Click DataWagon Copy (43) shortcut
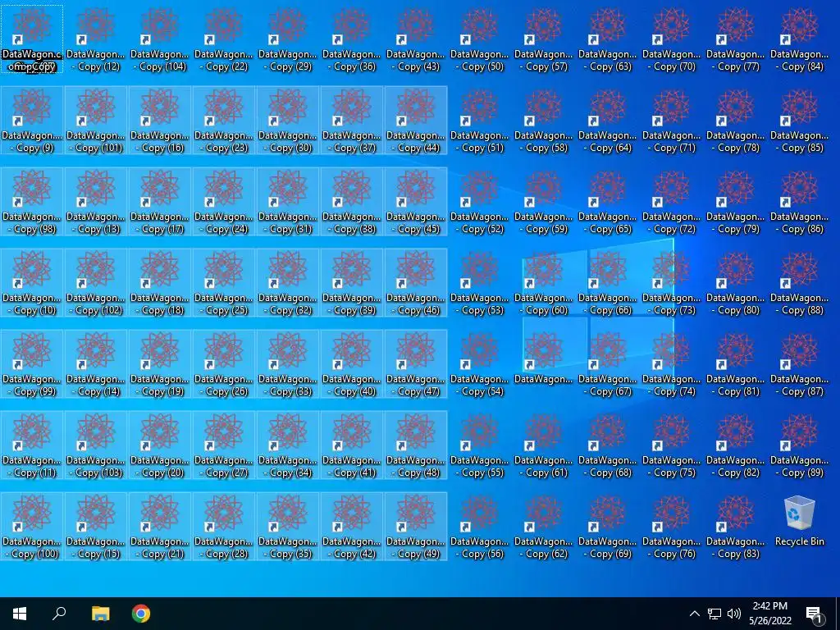 416,39
